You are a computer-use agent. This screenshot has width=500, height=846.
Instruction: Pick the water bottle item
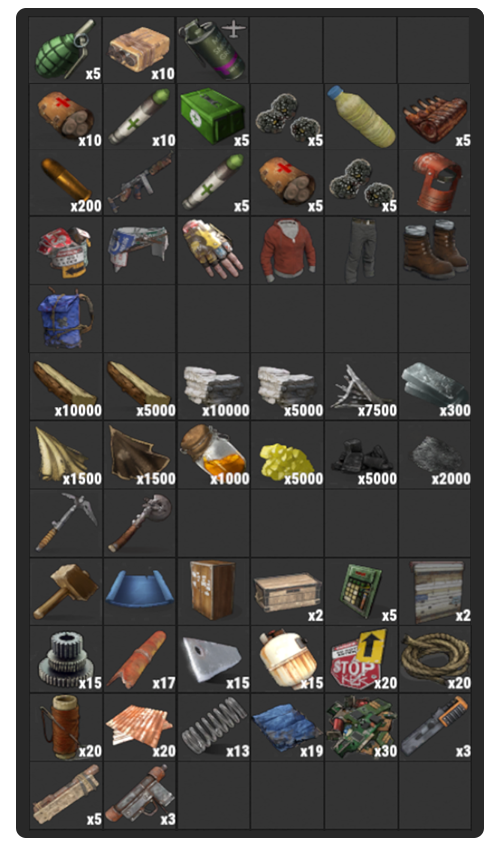360,117
